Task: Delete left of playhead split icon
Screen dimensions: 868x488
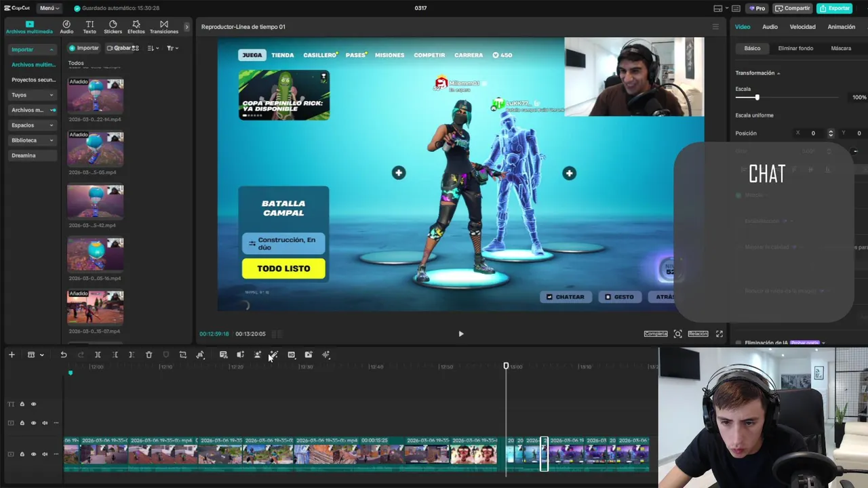Action: click(x=115, y=354)
